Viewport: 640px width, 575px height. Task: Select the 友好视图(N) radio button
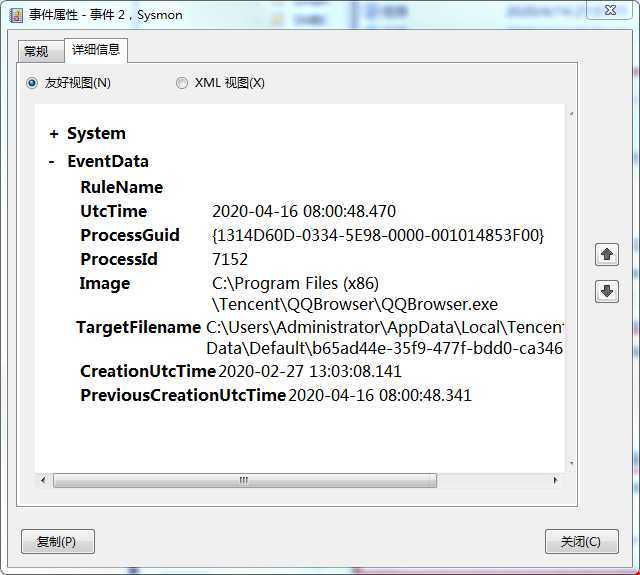[x=32, y=83]
